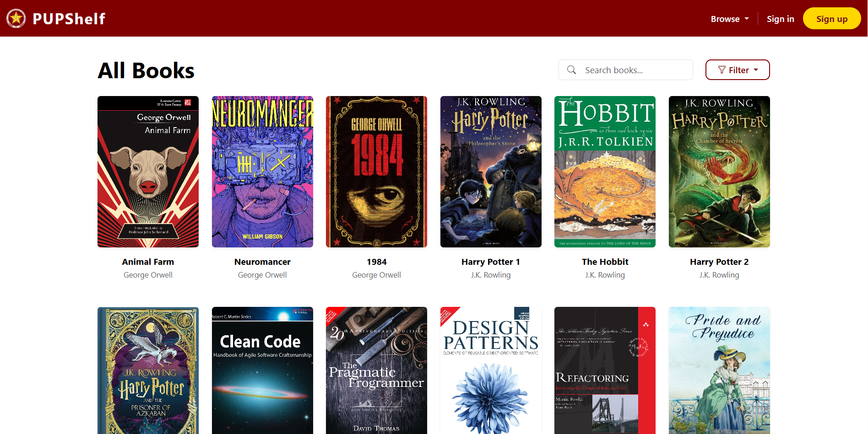Click the PUPShelf star logo icon

click(16, 18)
